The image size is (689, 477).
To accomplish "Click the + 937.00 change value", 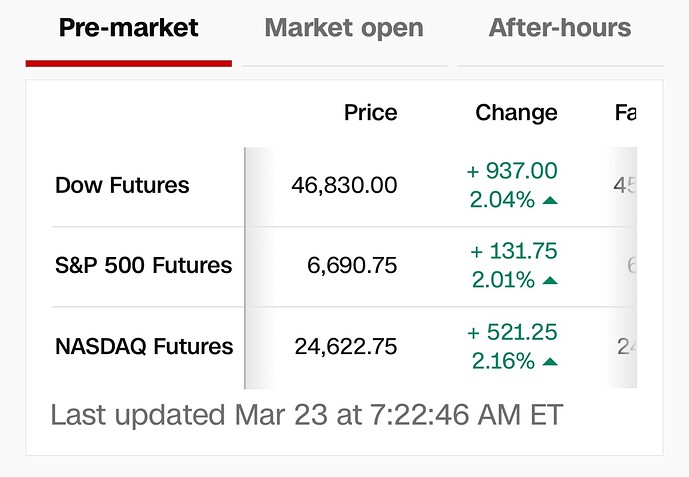I will coord(512,171).
